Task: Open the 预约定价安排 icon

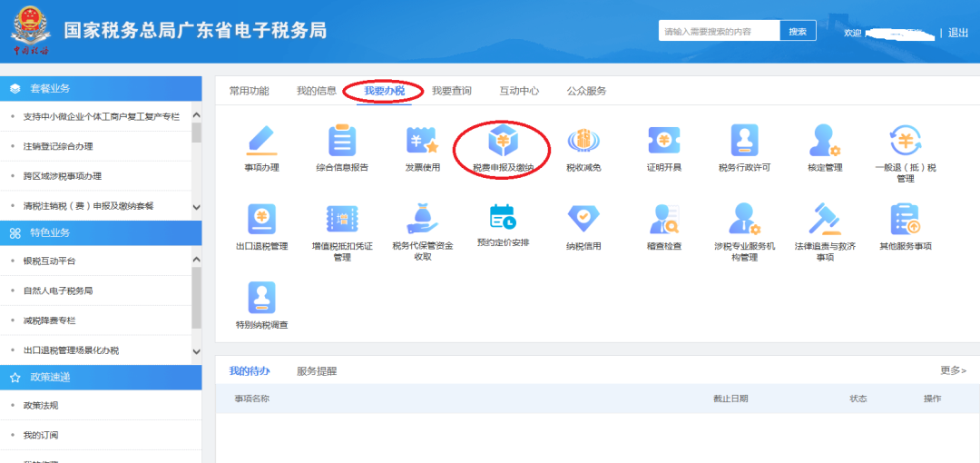Action: [x=503, y=218]
